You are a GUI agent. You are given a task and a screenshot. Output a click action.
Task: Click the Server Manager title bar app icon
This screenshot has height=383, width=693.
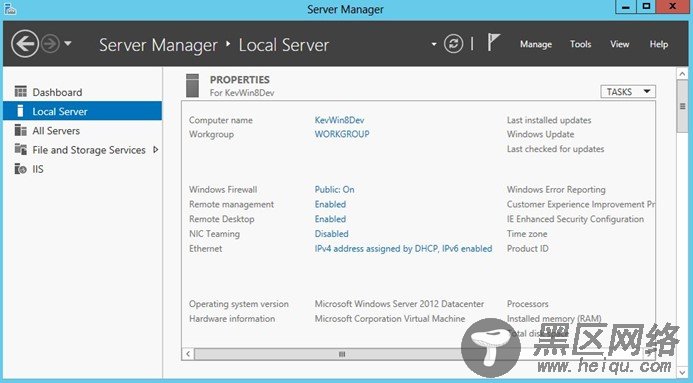pos(10,8)
